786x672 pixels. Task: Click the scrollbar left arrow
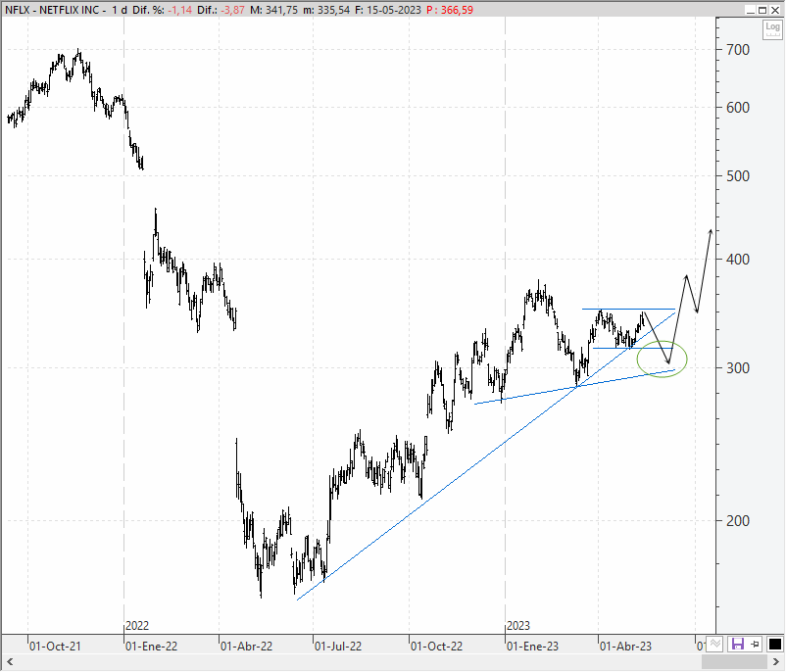pyautogui.click(x=9, y=662)
